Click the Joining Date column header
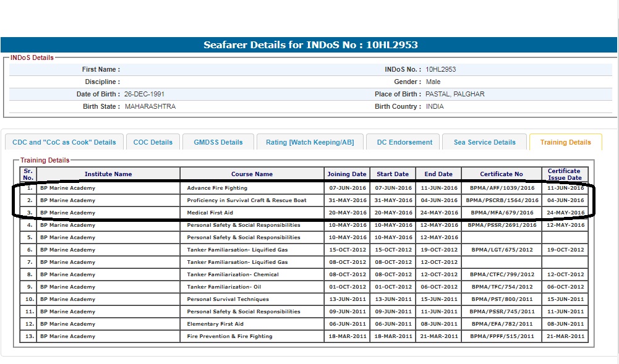The image size is (619, 364). (x=348, y=174)
